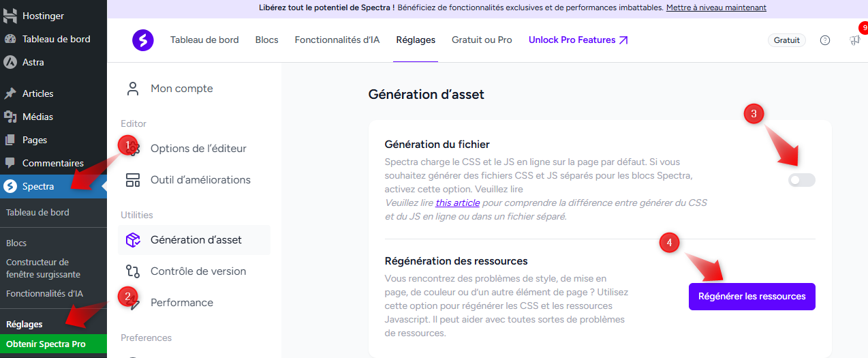
Task: Click the Astra logo icon in sidebar
Action: pos(10,62)
